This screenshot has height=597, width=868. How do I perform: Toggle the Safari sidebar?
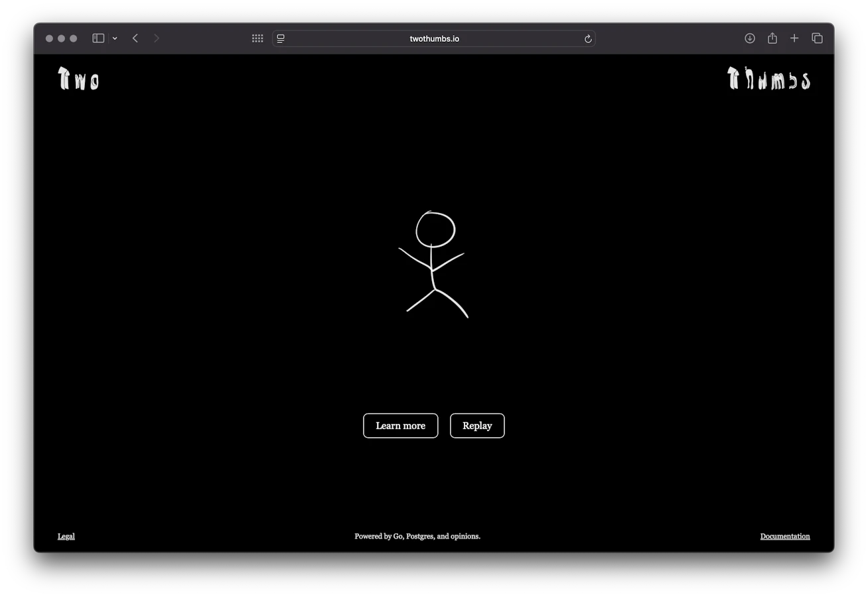[98, 38]
